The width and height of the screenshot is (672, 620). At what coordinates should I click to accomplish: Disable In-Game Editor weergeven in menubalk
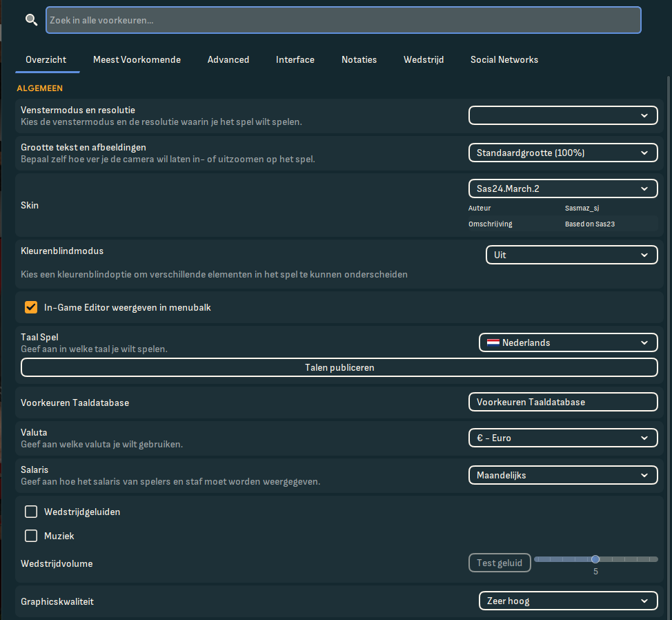pyautogui.click(x=31, y=307)
